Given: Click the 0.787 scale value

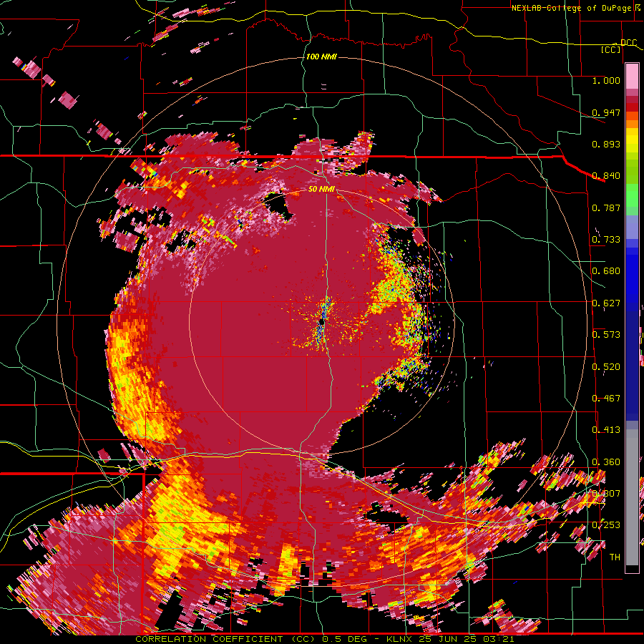Looking at the screenshot, I should pyautogui.click(x=606, y=208).
